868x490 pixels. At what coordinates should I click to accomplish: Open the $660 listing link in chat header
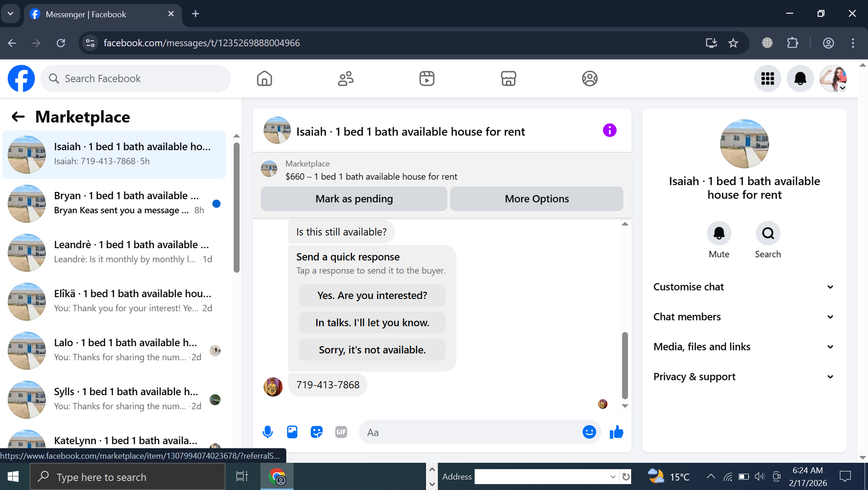click(371, 176)
